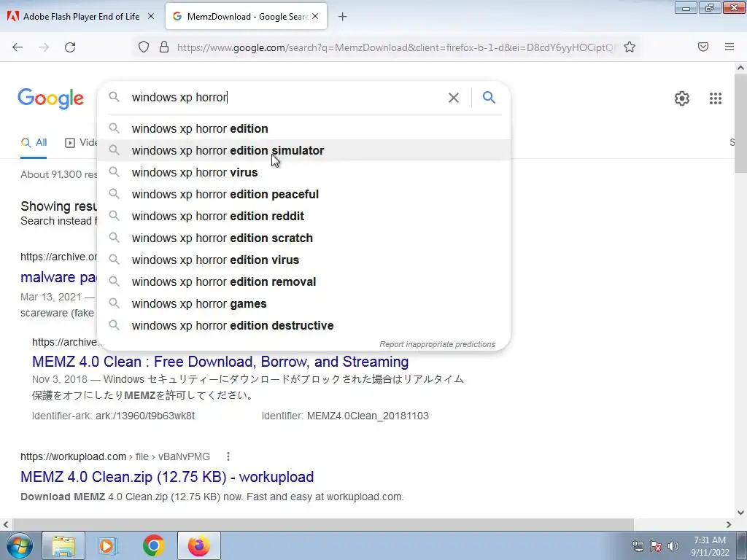Click the horizontal scrollbar right arrow
Viewport: 747px width, 560px height.
(x=729, y=524)
